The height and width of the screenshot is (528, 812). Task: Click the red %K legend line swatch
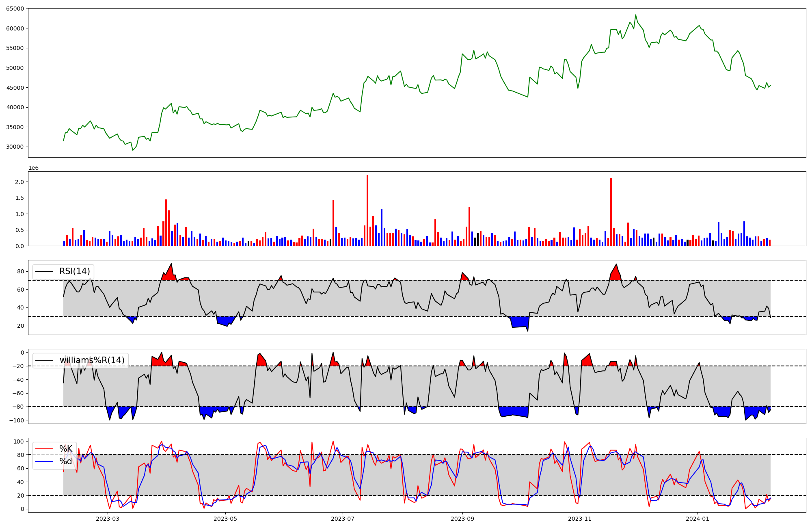coord(44,449)
